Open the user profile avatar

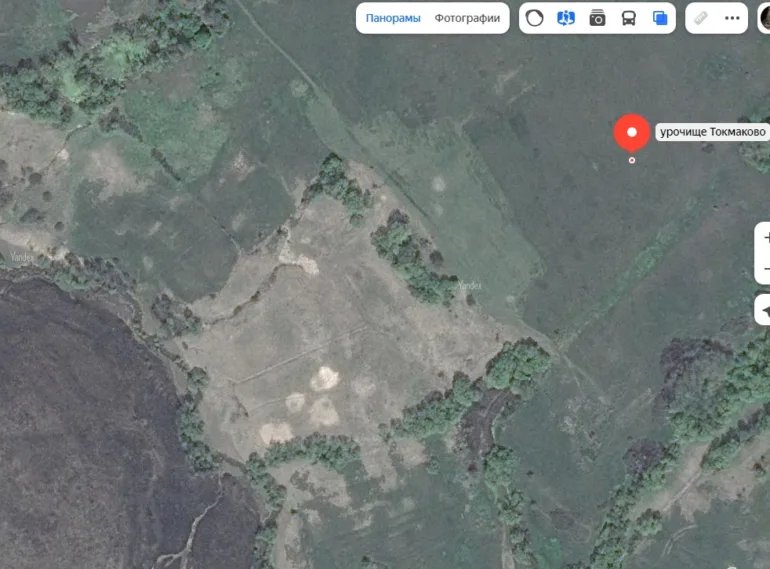click(x=765, y=18)
